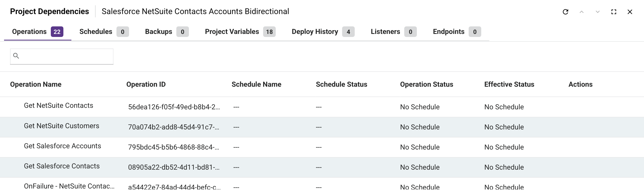The height and width of the screenshot is (191, 644).
Task: Open the Operations tab
Action: click(x=38, y=32)
